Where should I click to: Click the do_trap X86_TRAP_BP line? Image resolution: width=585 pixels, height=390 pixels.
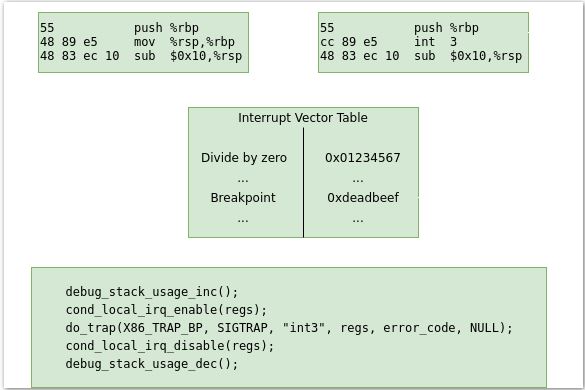pos(289,328)
